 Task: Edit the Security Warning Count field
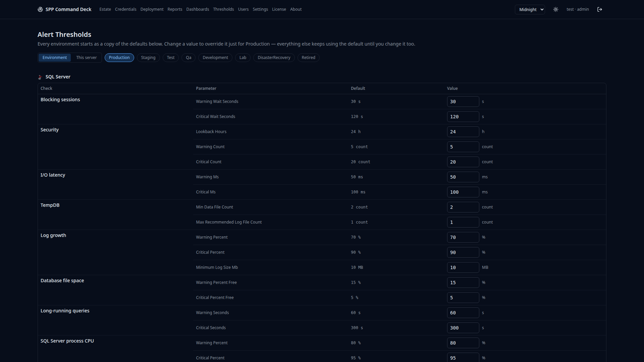463,147
